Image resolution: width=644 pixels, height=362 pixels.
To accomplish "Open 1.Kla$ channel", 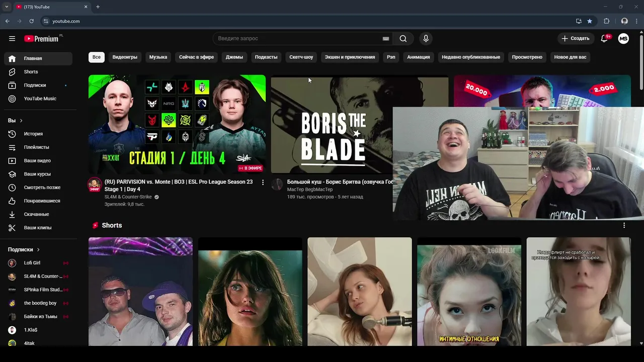I will pyautogui.click(x=38, y=330).
